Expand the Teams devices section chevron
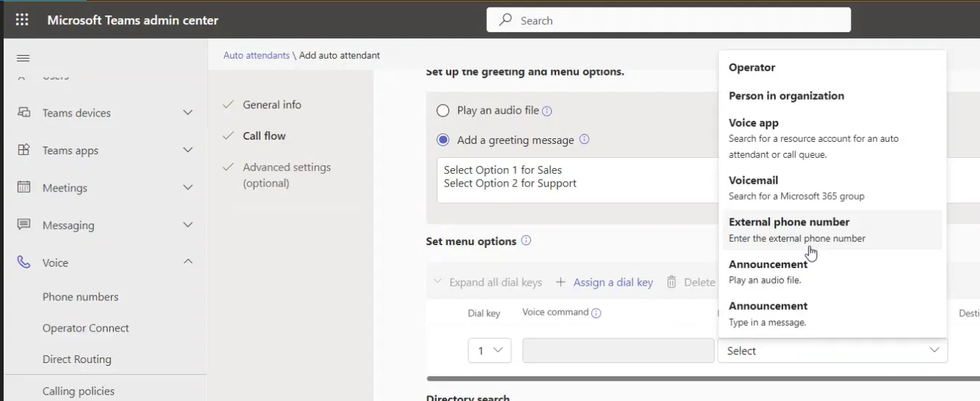 click(188, 113)
